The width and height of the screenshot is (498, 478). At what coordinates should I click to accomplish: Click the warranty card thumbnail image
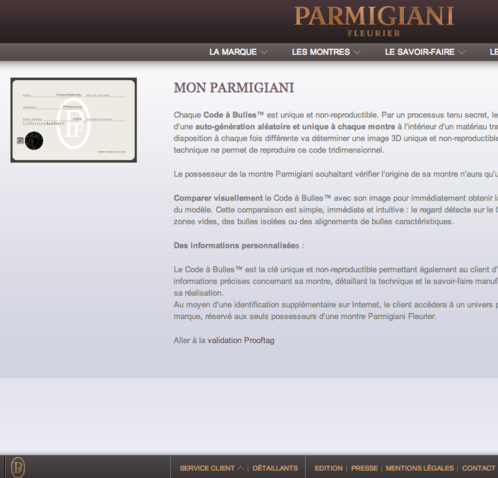74,120
